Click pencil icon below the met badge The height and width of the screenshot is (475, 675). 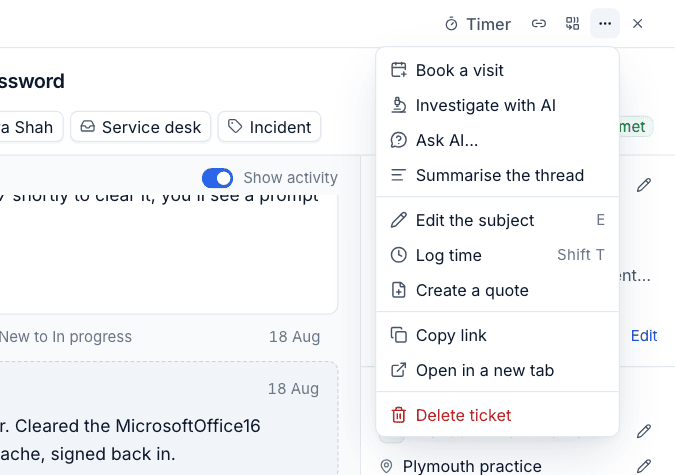click(x=644, y=185)
